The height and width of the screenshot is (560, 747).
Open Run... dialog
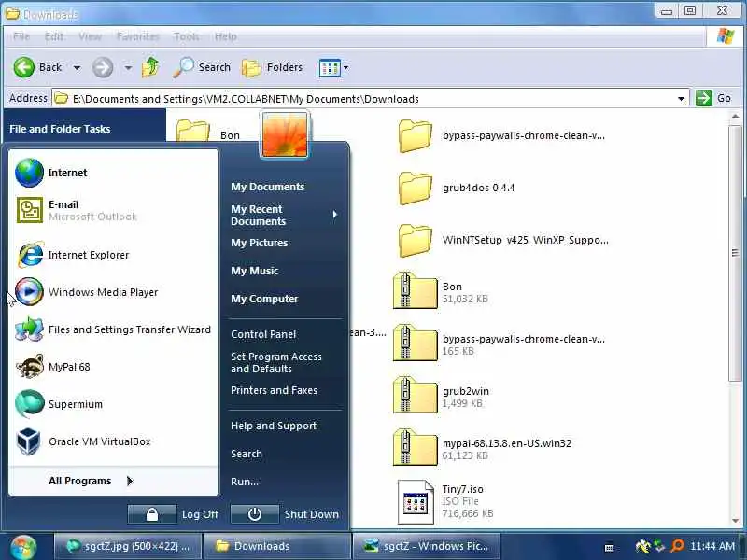[245, 482]
